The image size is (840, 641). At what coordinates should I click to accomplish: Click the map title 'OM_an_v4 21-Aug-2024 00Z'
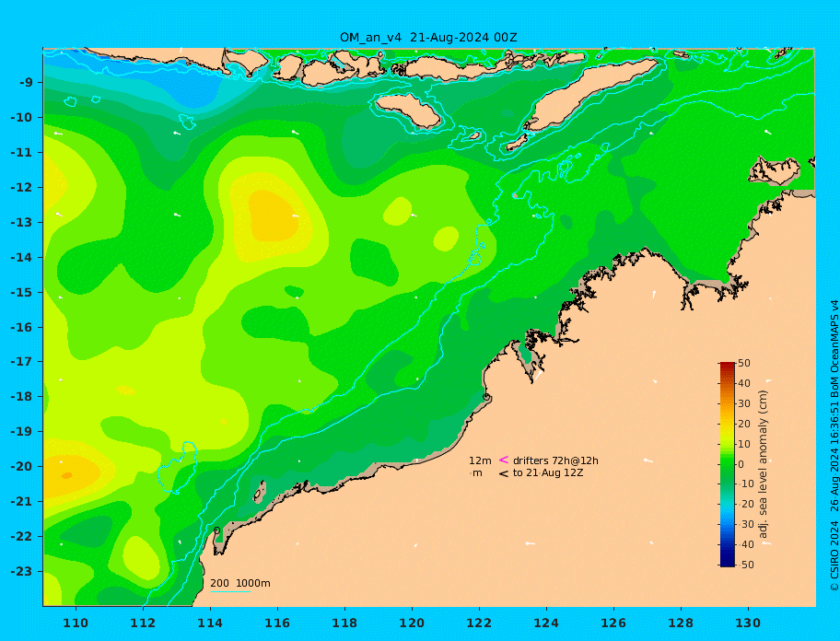(428, 38)
